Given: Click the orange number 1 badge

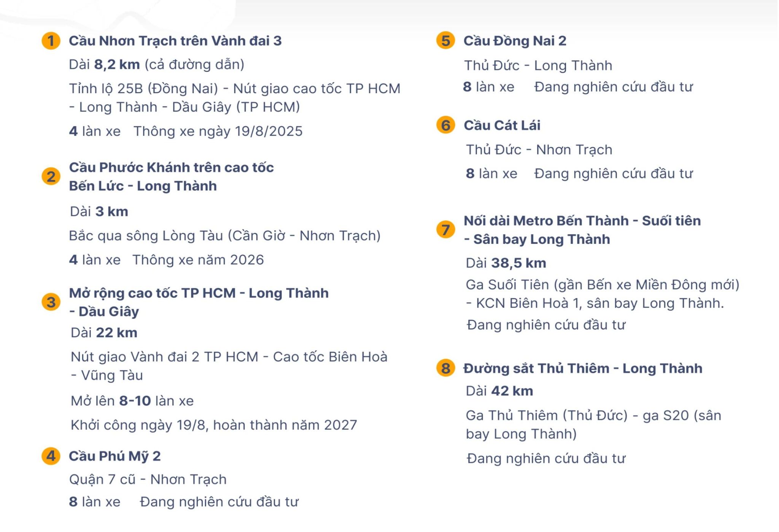Looking at the screenshot, I should tap(51, 41).
